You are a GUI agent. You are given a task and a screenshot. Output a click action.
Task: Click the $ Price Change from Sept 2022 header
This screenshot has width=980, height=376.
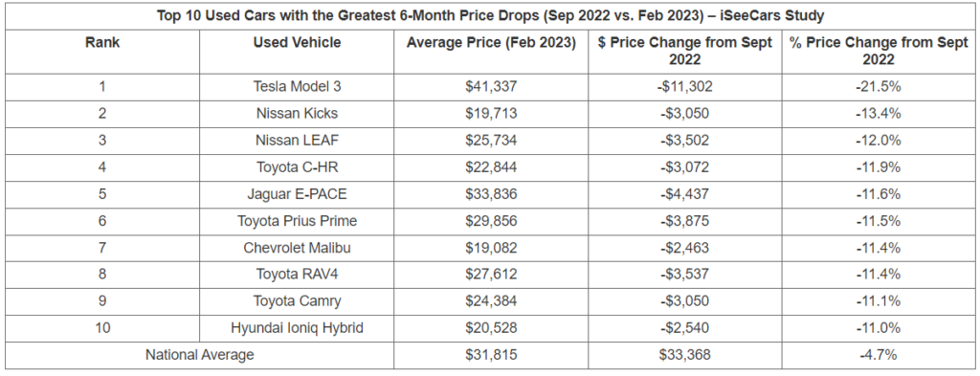click(684, 51)
